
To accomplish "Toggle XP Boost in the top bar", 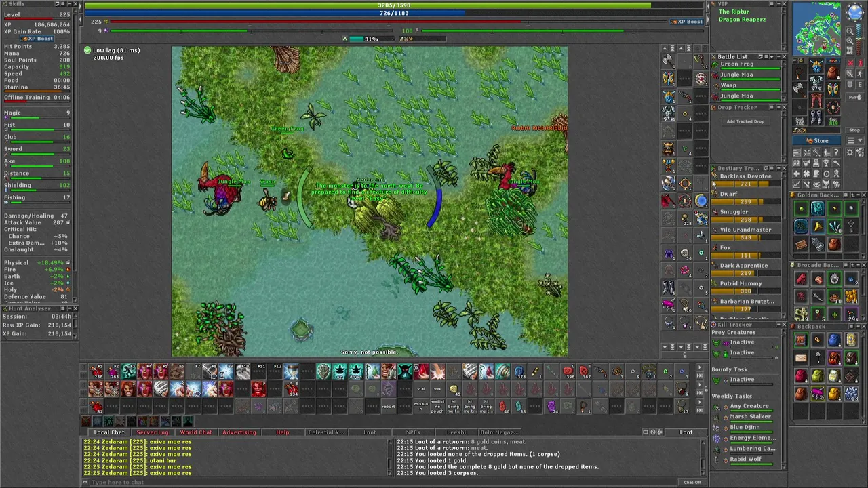I will tap(687, 22).
